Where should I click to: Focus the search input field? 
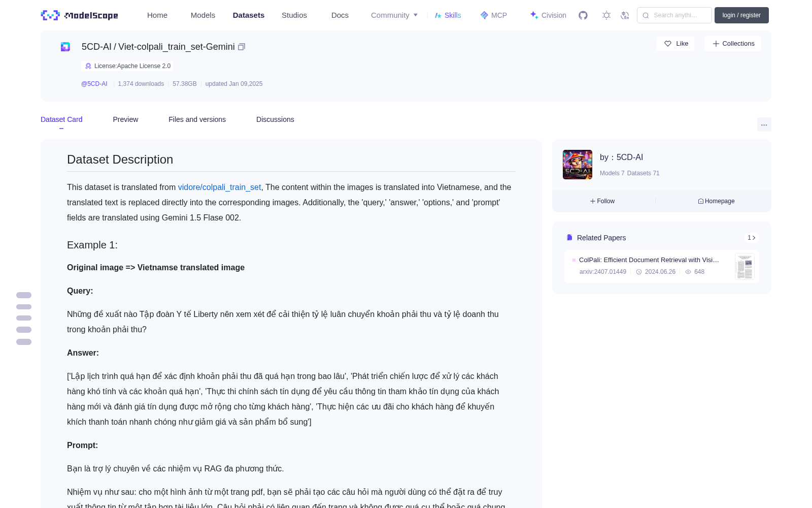click(x=674, y=15)
